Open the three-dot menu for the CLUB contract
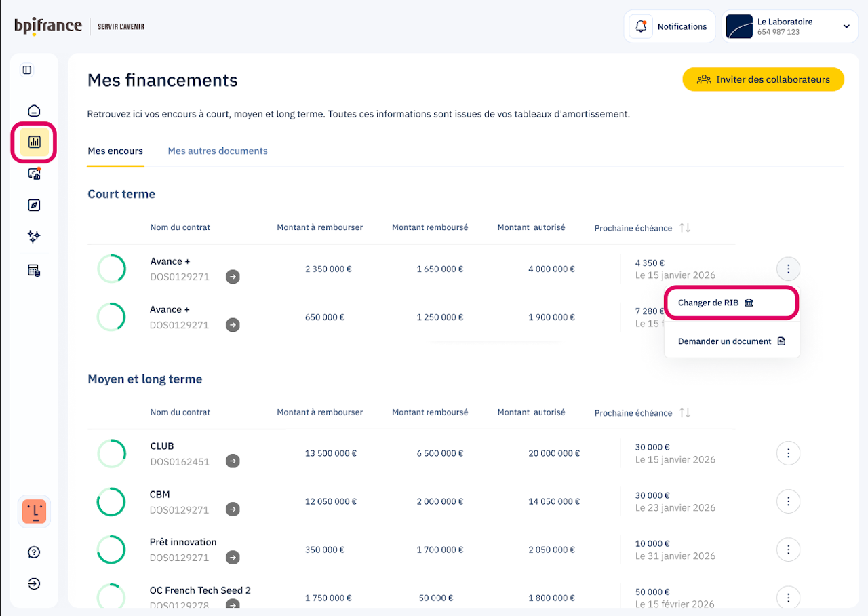 [788, 453]
